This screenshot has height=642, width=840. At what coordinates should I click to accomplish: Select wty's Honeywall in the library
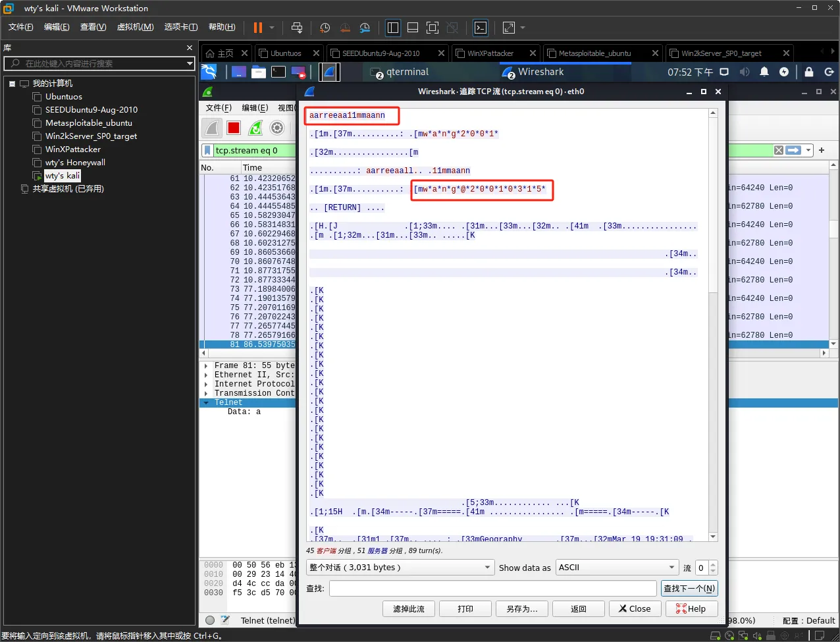pyautogui.click(x=75, y=163)
